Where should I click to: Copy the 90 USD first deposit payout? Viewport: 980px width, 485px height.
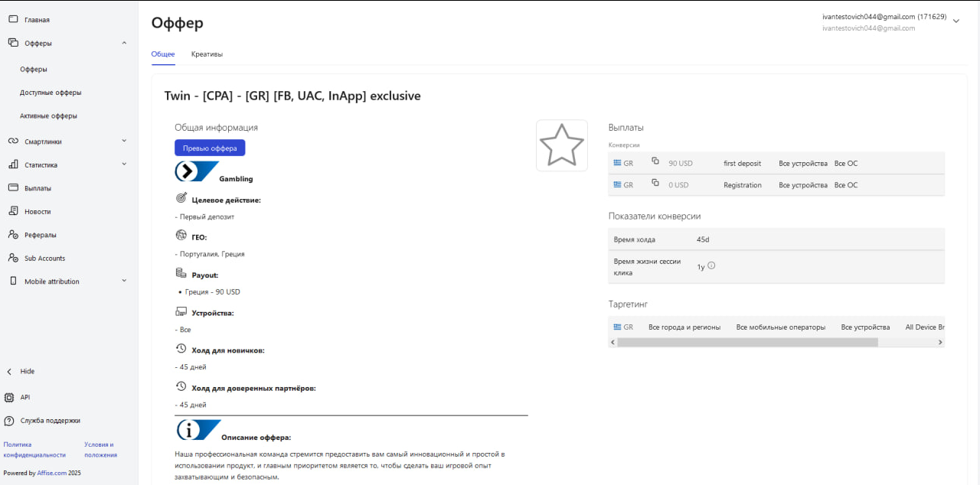coord(655,161)
